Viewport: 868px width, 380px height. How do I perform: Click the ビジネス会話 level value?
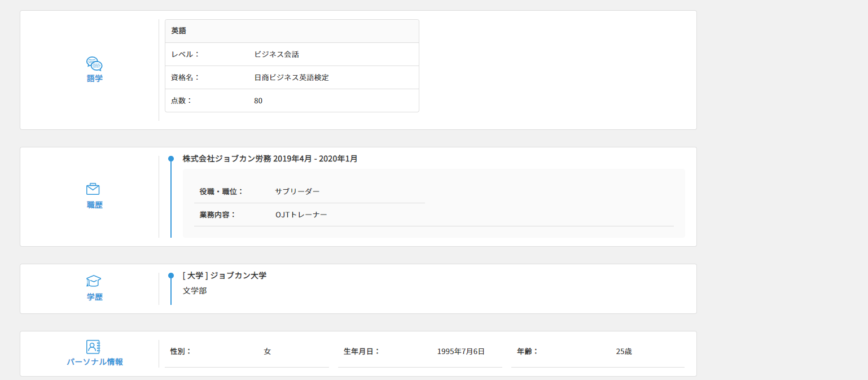pos(277,54)
